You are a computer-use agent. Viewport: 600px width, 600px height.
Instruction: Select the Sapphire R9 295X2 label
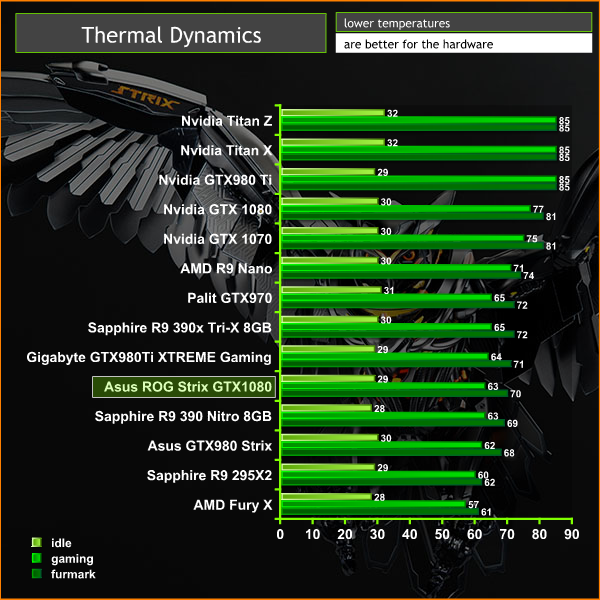tap(210, 475)
